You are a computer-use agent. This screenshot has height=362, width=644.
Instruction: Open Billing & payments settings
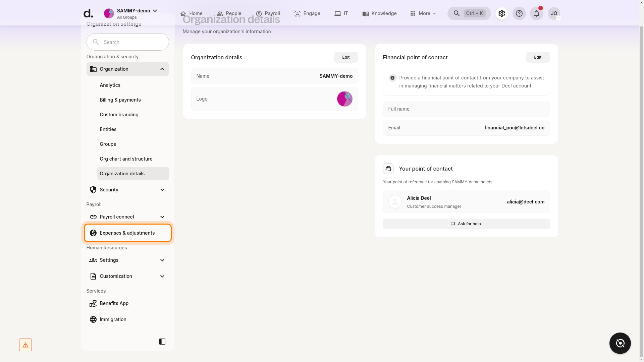tap(120, 100)
